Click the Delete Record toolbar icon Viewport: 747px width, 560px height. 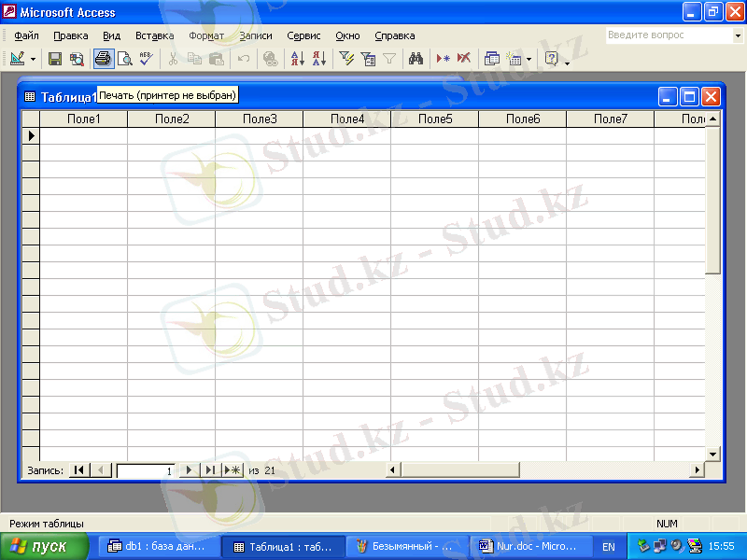click(464, 59)
